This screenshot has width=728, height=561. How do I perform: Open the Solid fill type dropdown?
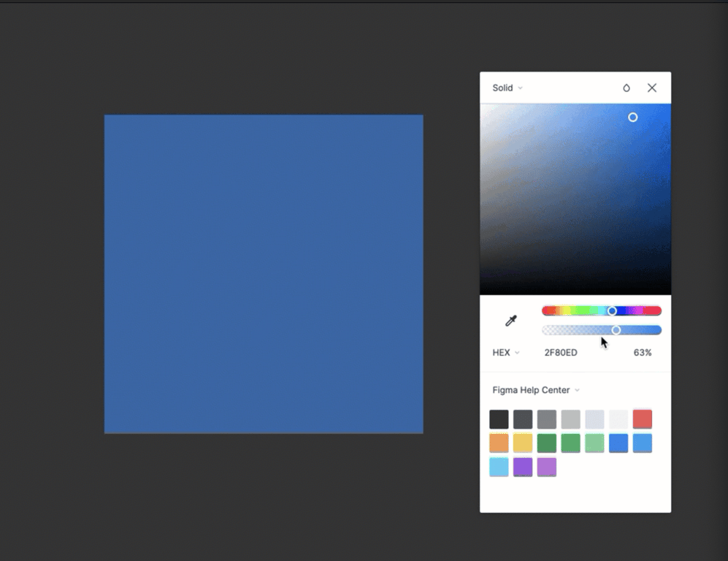coord(507,88)
